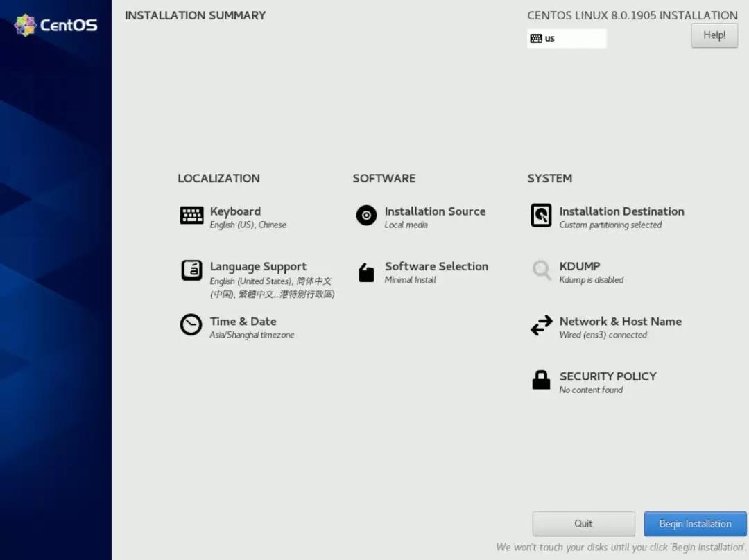Viewport: 749px width, 560px height.
Task: Click 'Minimal Install' status text
Action: (x=411, y=280)
